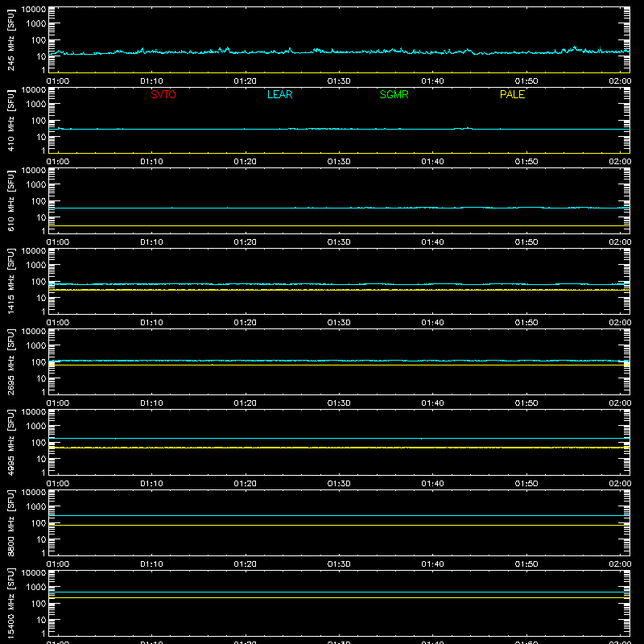The height and width of the screenshot is (644, 644).
Task: Click the 1000 y-tick on 410 MHz plot
Action: 36,105
